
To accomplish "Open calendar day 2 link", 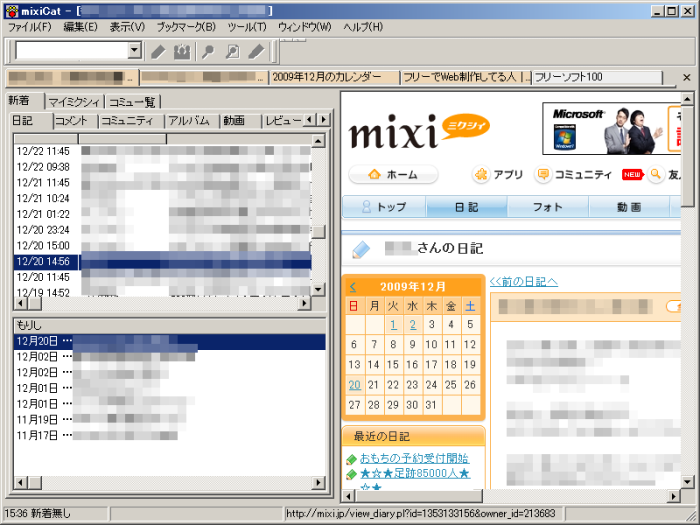I will click(412, 325).
